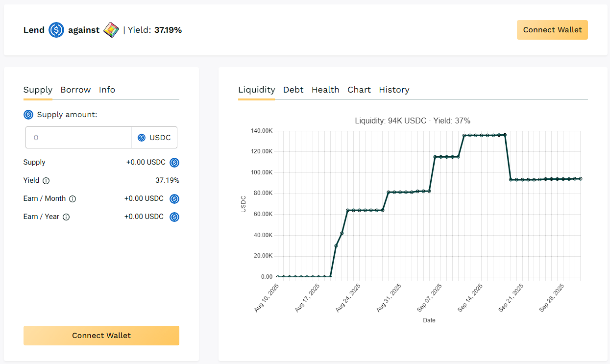Click USDC icon next to Supply amount label
610x364 pixels.
(28, 115)
